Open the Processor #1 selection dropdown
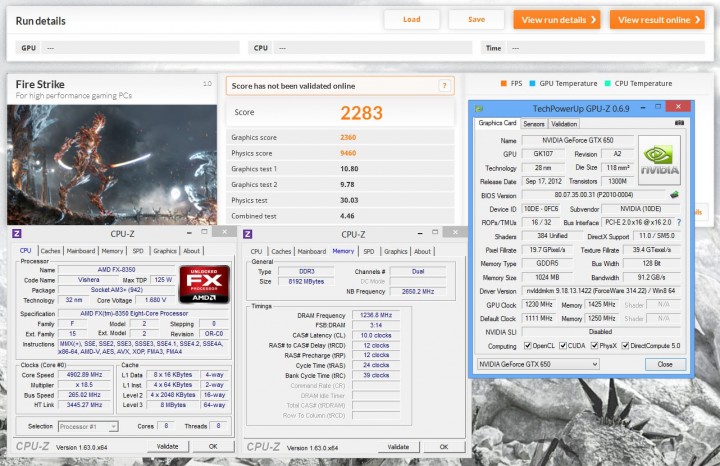The width and height of the screenshot is (720, 466). [88, 427]
